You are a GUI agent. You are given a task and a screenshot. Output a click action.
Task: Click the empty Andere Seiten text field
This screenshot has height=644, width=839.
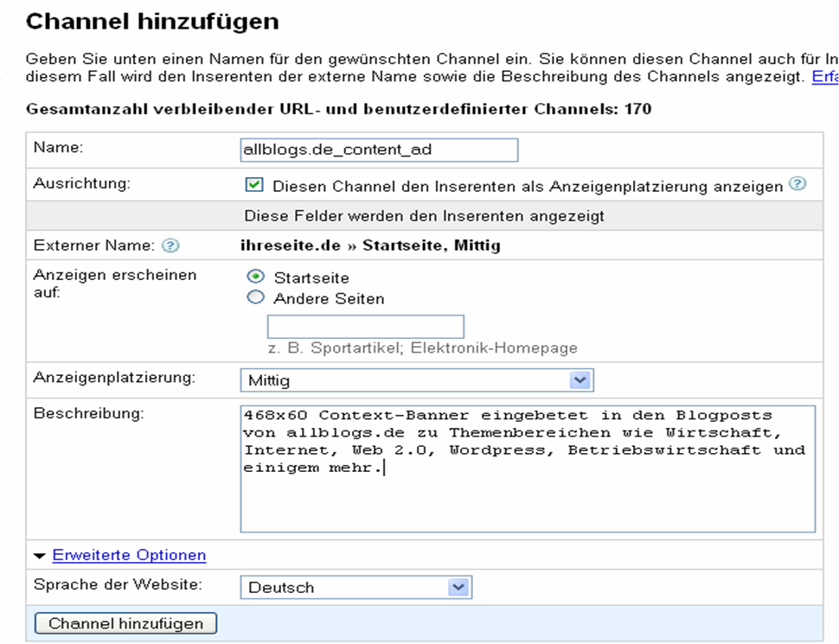(x=366, y=326)
